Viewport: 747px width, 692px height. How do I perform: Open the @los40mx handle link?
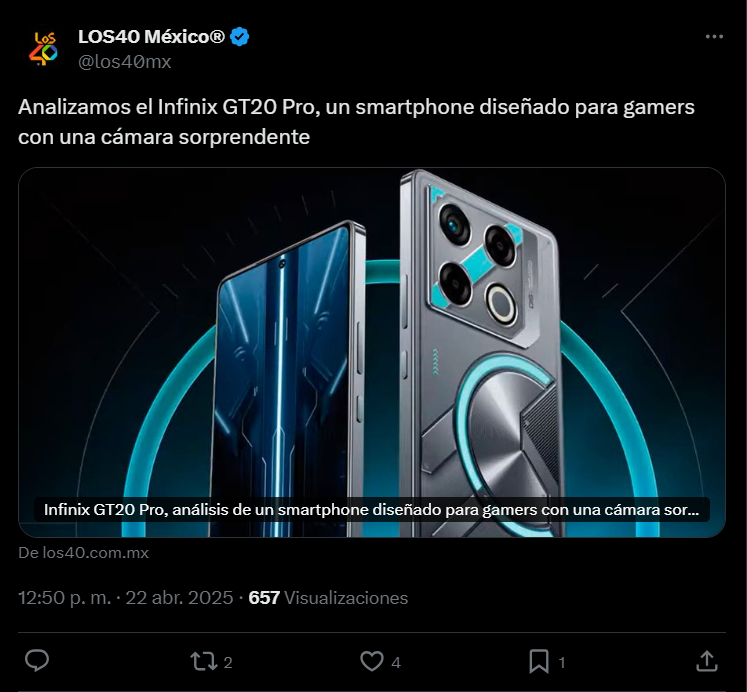[124, 62]
